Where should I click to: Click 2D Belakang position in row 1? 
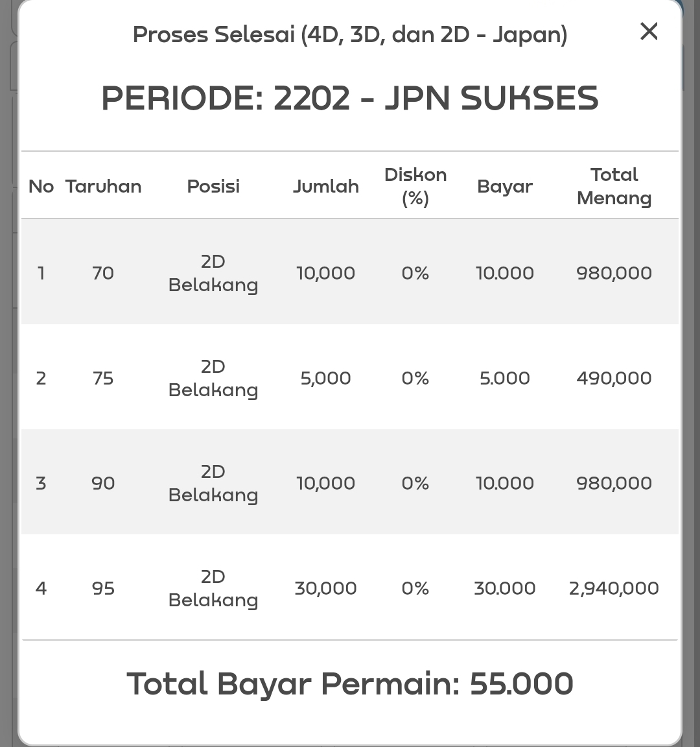(213, 273)
